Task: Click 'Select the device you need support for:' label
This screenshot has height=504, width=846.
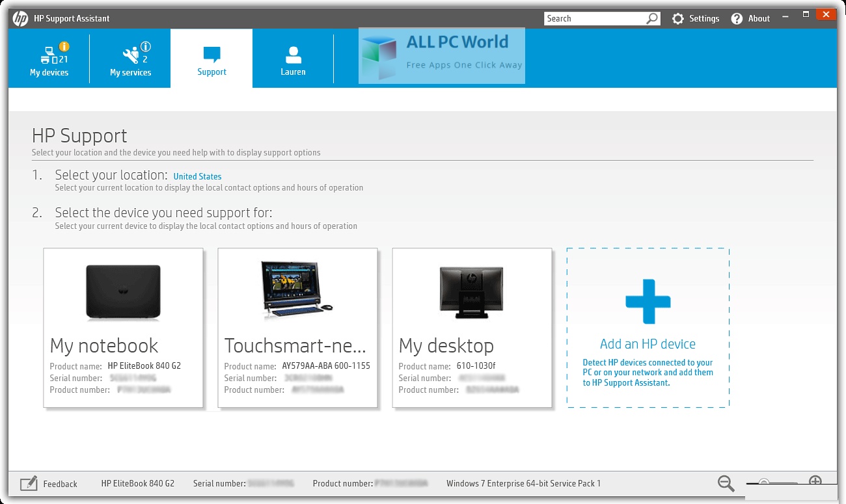Action: pyautogui.click(x=163, y=213)
